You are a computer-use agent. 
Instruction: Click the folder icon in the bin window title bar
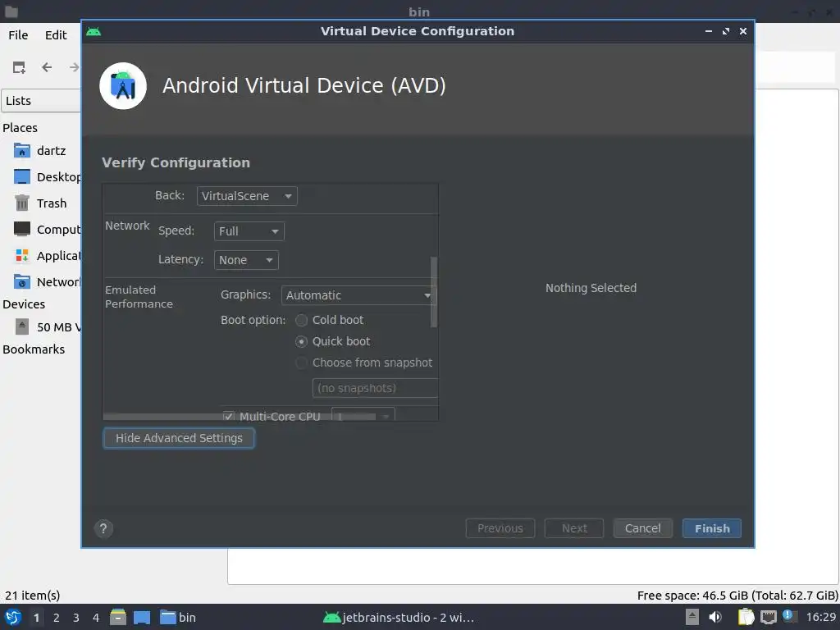pyautogui.click(x=11, y=11)
